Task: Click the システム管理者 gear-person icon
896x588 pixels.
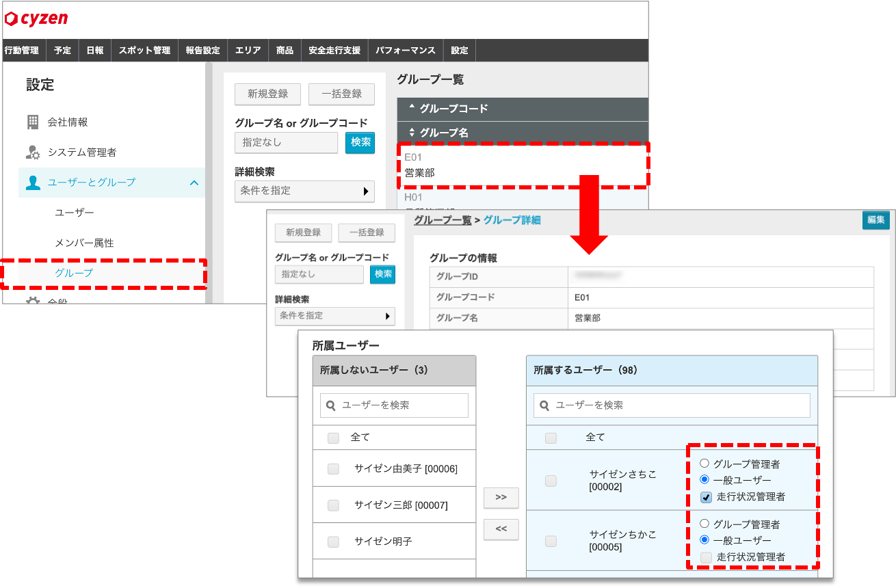Action: pyautogui.click(x=33, y=152)
